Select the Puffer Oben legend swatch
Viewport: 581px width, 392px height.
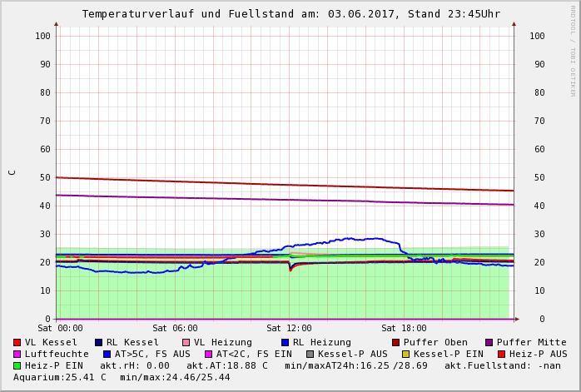[x=396, y=342]
